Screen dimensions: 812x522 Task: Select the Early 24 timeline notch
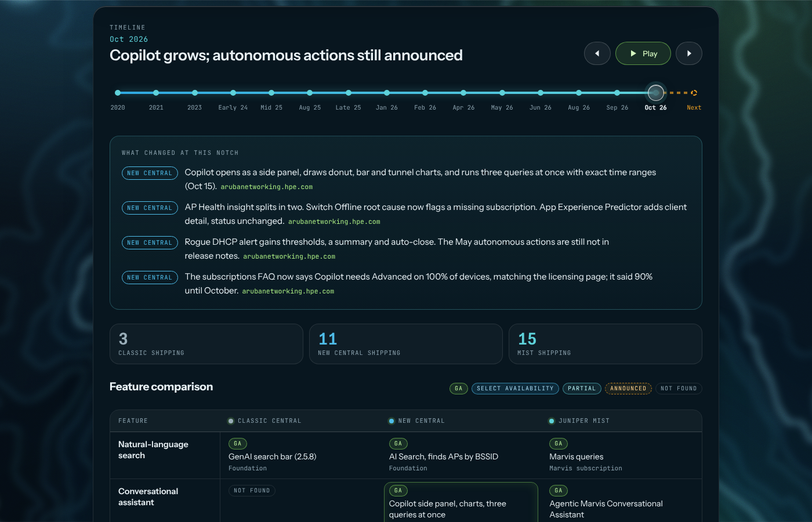click(x=233, y=93)
